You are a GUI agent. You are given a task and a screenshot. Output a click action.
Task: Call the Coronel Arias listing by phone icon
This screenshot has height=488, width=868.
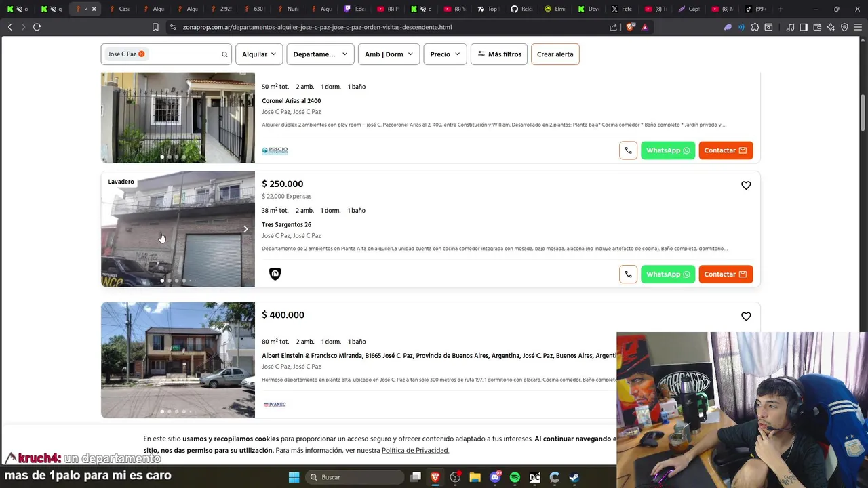coord(628,150)
